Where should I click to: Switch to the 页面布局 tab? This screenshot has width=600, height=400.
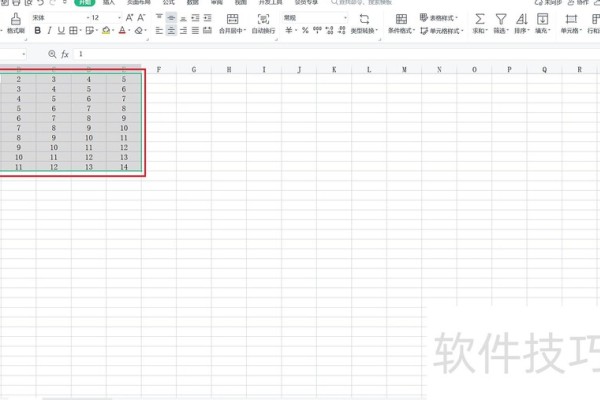[x=139, y=2]
